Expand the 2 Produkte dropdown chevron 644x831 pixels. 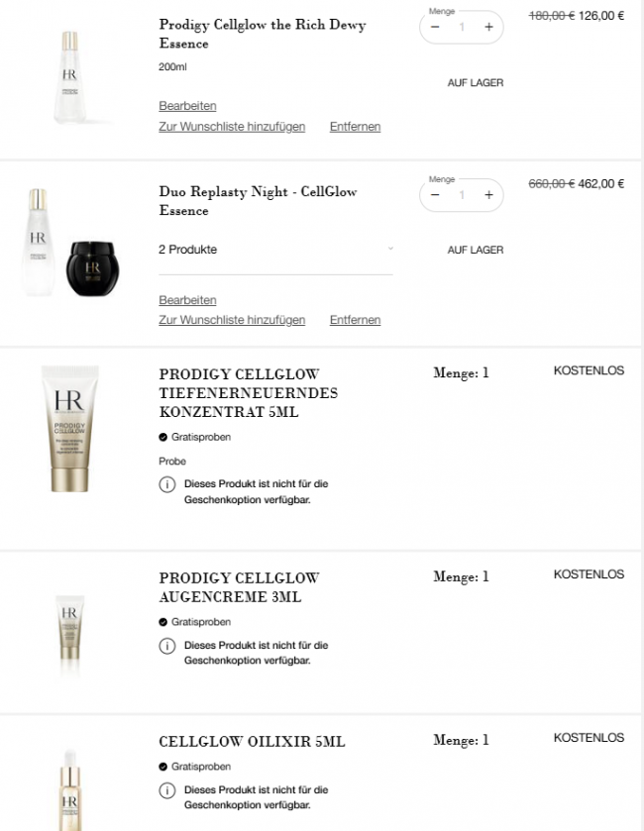(390, 248)
